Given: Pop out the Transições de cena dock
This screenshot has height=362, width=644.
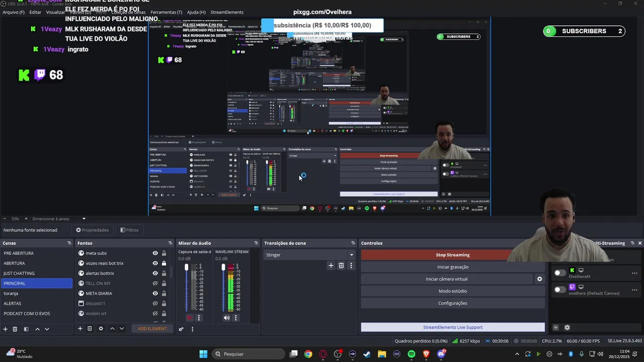Looking at the screenshot, I should 353,243.
